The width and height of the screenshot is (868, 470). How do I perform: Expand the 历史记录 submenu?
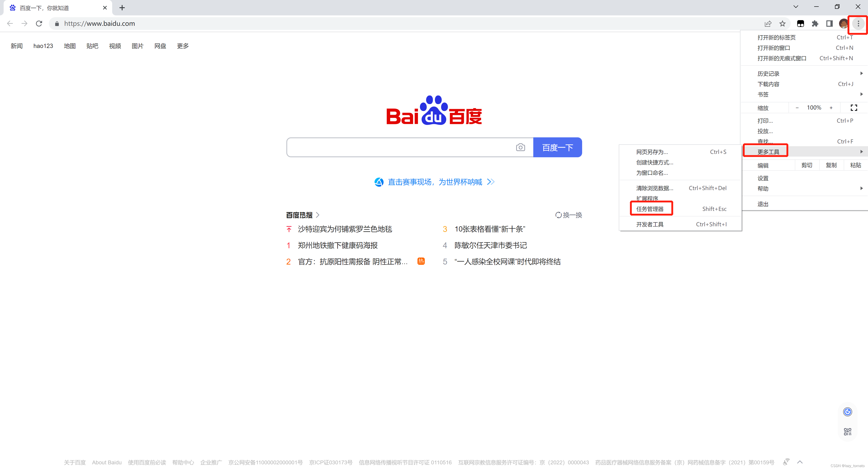tap(804, 74)
